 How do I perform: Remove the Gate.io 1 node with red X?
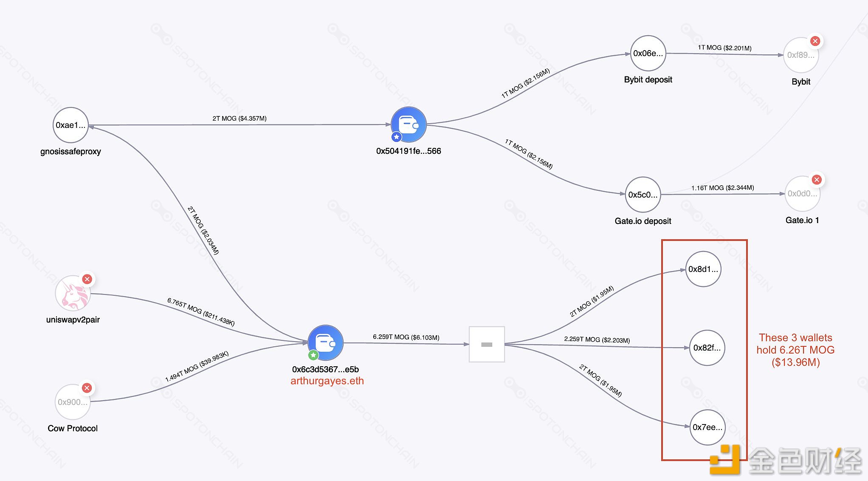pos(816,180)
